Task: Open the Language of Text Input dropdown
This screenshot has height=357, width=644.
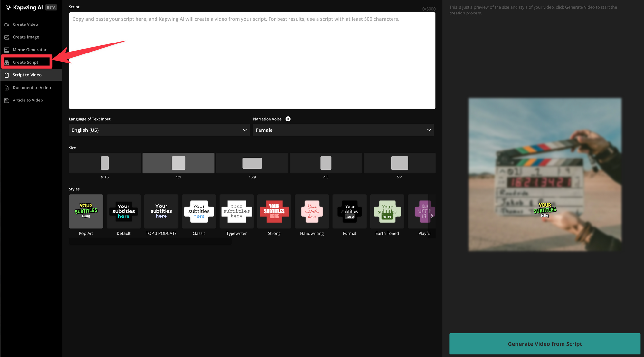Action: coord(159,130)
